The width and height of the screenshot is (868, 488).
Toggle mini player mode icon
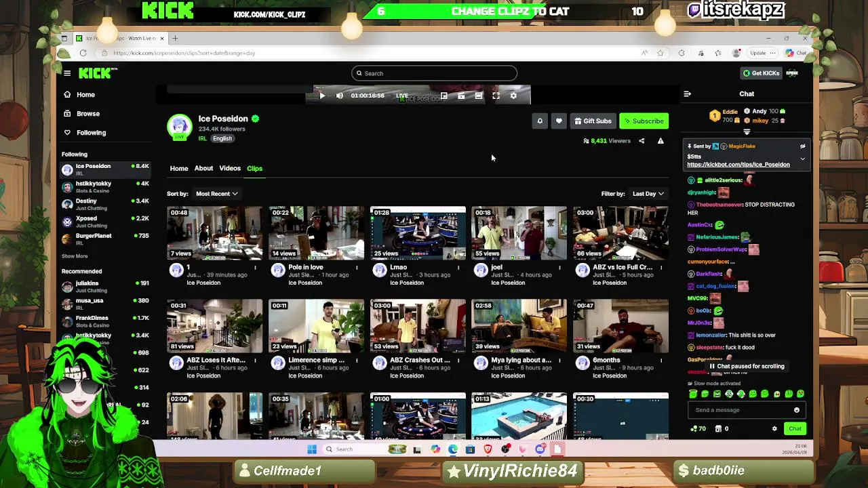pyautogui.click(x=461, y=96)
